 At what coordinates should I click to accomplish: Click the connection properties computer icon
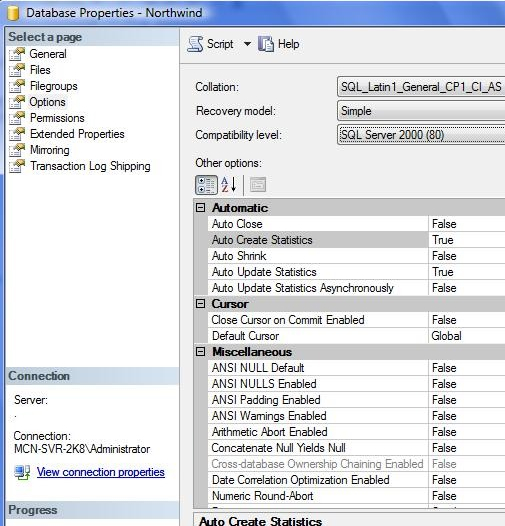click(22, 472)
